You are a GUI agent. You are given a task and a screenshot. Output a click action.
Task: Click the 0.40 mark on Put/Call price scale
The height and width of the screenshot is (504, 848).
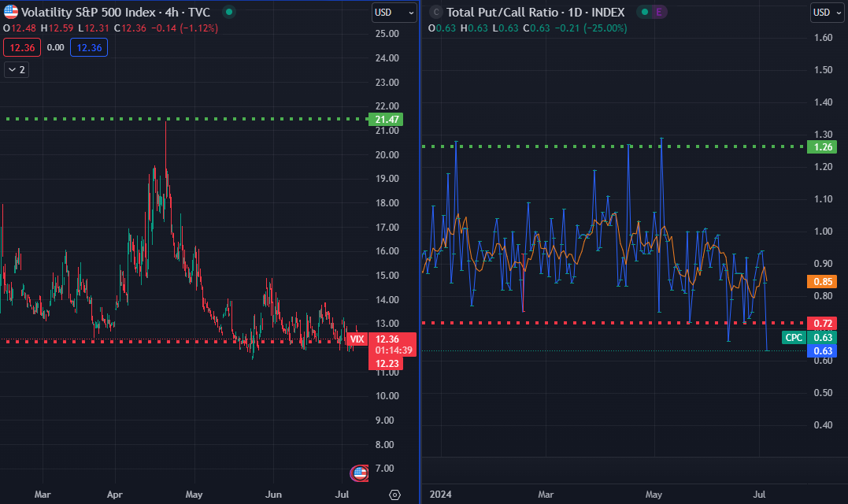823,425
